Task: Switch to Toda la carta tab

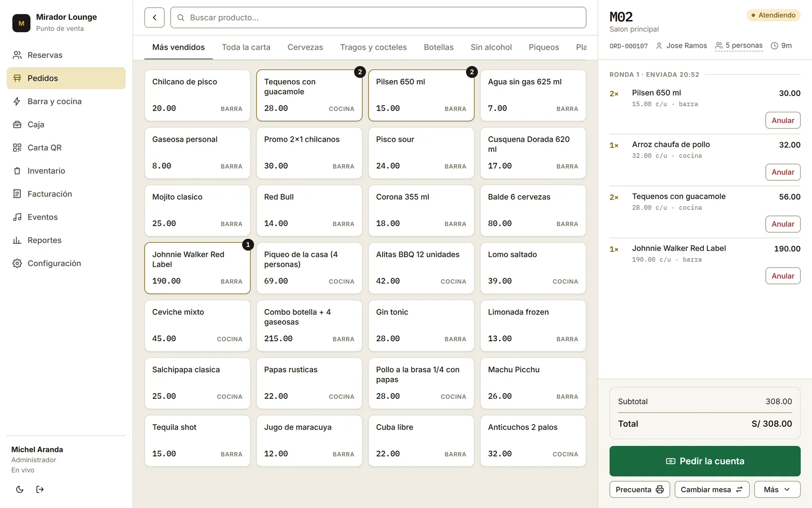Action: coord(246,47)
